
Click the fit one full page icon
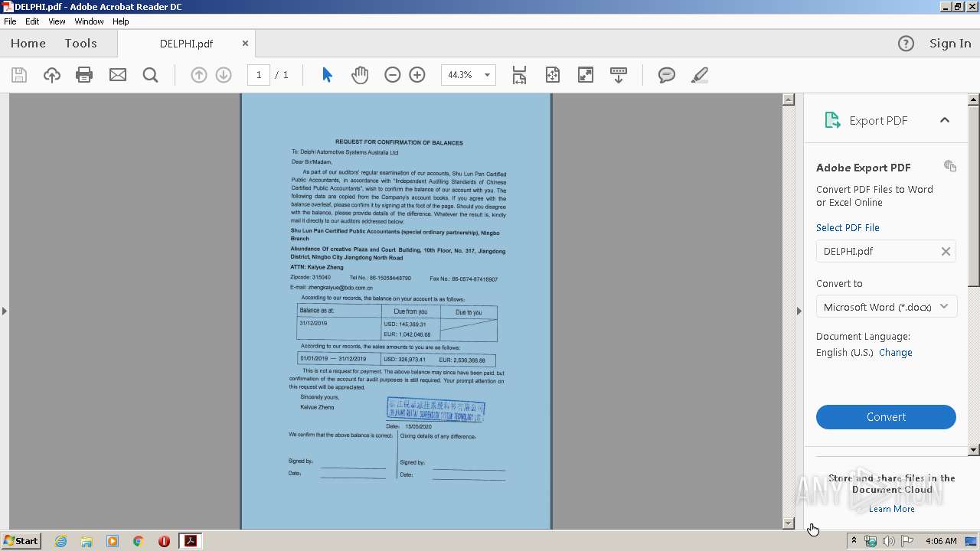coord(553,75)
